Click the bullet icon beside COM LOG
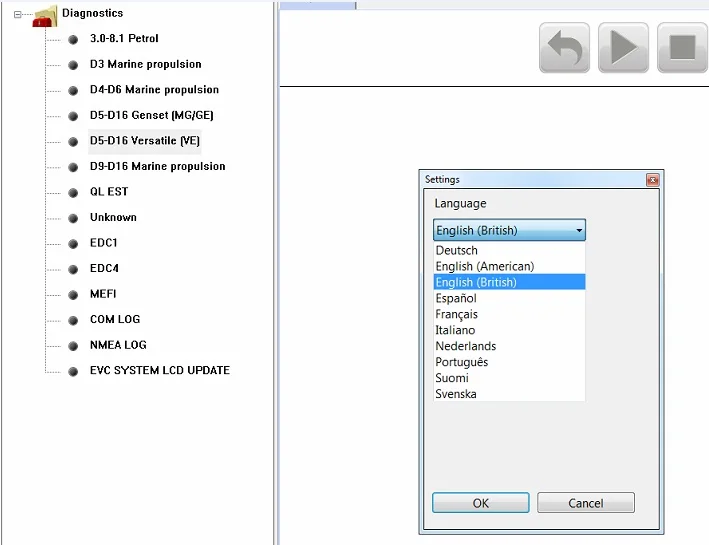 point(73,321)
